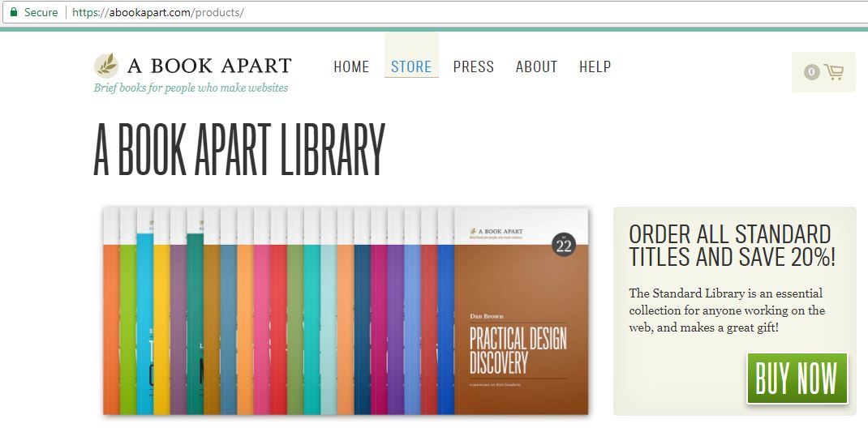Click the Practical Design Discovery book title
868x445 pixels.
click(518, 350)
